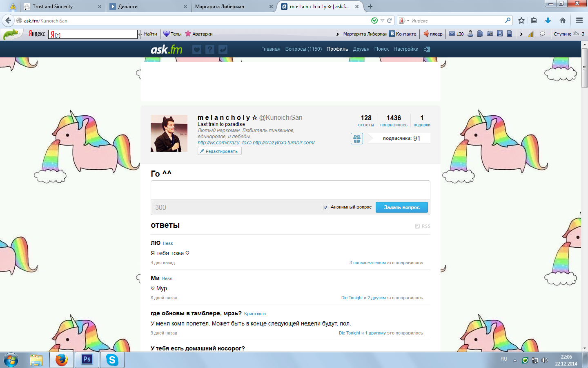Open Темы heart toolbar button

click(x=172, y=34)
